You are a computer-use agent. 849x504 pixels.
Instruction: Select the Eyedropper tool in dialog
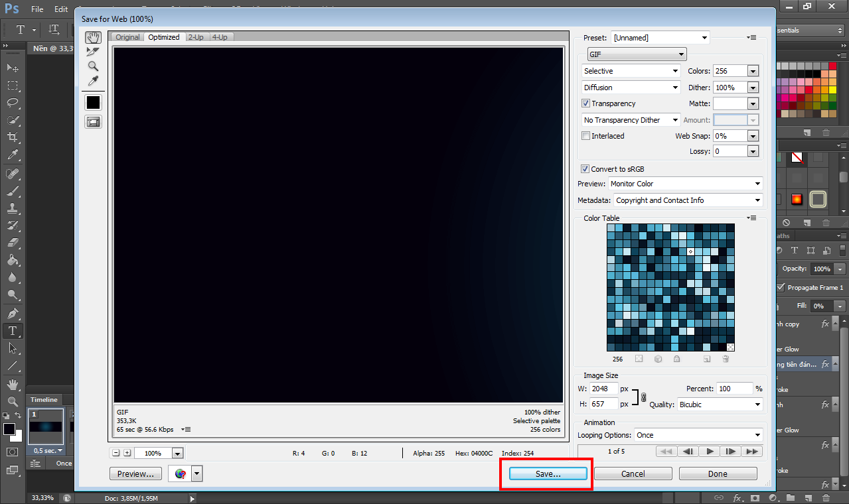93,81
